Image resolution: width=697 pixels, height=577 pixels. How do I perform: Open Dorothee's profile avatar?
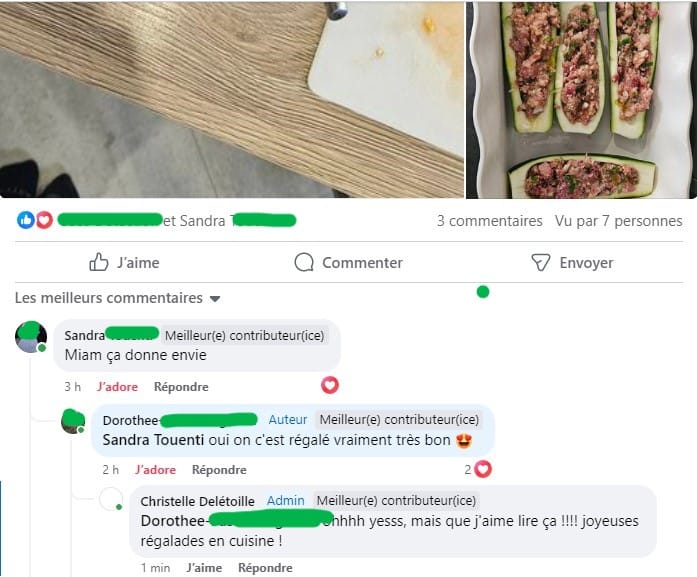pyautogui.click(x=73, y=421)
